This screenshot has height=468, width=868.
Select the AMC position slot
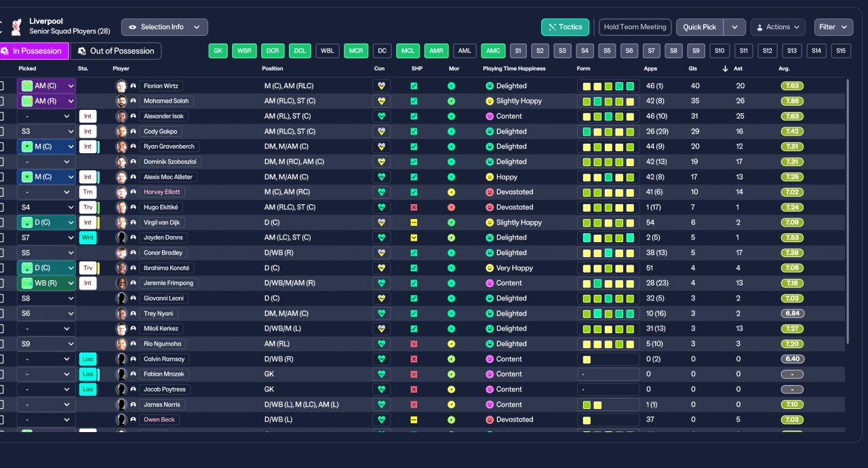[x=493, y=51]
